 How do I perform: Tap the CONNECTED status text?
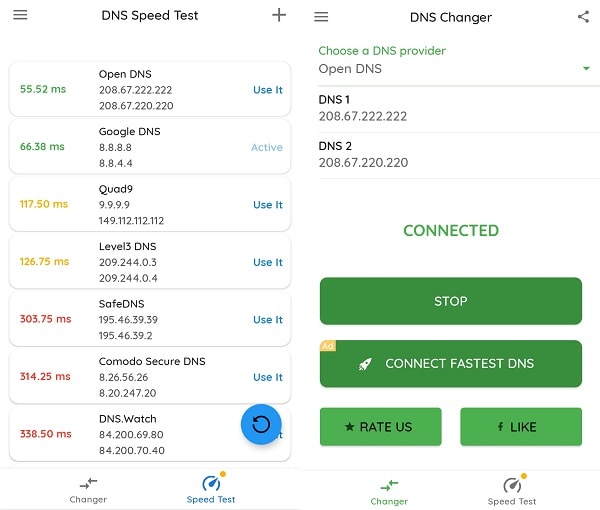[x=451, y=230]
